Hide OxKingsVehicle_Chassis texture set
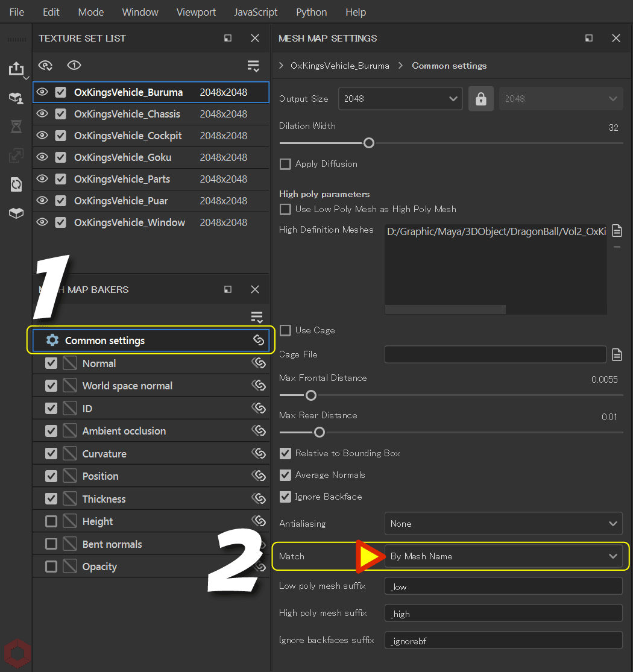 [42, 114]
